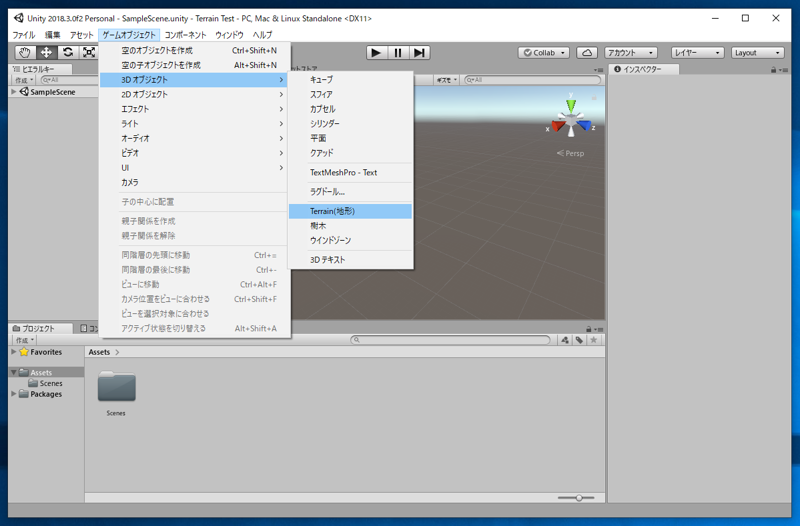This screenshot has width=800, height=526.
Task: Create TextMeshPro - Text object
Action: [x=351, y=172]
